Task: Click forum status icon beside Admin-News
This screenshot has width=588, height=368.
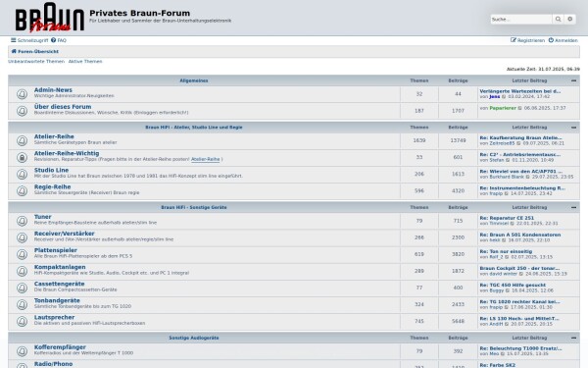Action: (x=22, y=94)
